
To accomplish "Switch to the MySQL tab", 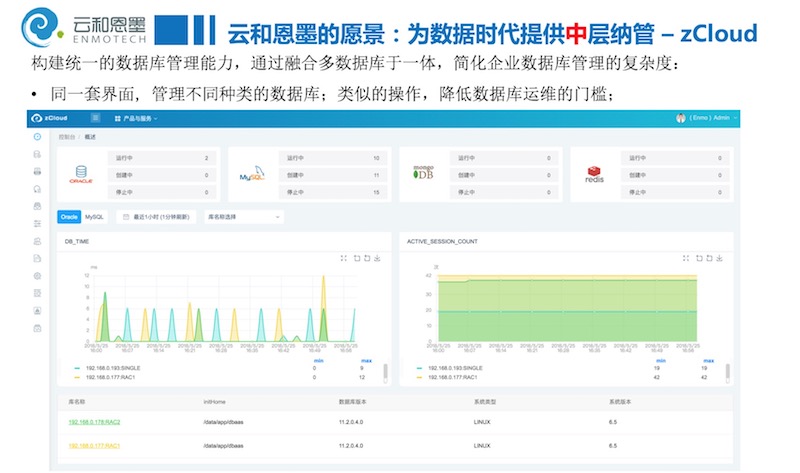I will tap(94, 216).
